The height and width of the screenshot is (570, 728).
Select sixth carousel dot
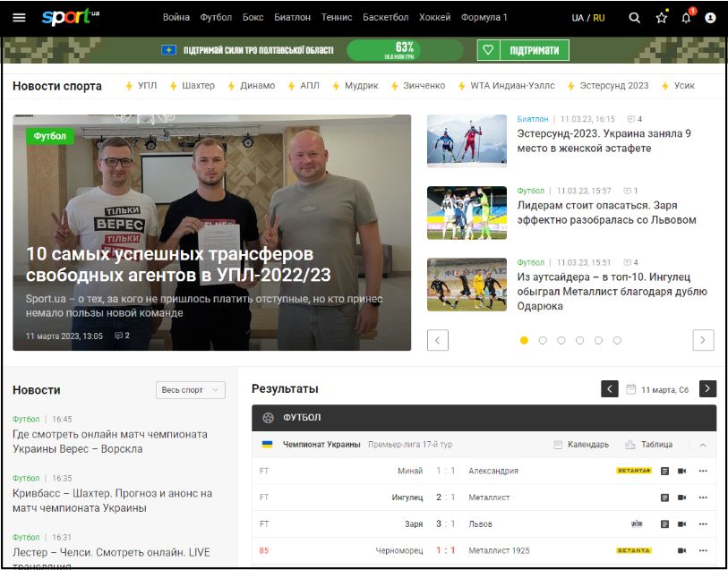coord(617,340)
